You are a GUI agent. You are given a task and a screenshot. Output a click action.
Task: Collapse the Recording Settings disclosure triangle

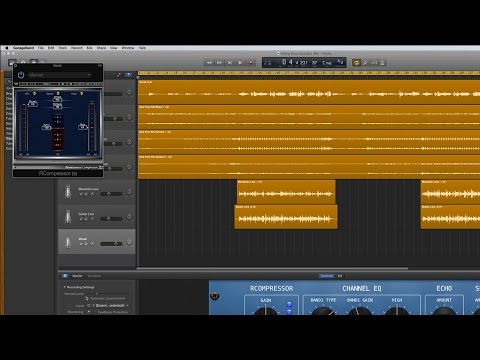pos(65,287)
